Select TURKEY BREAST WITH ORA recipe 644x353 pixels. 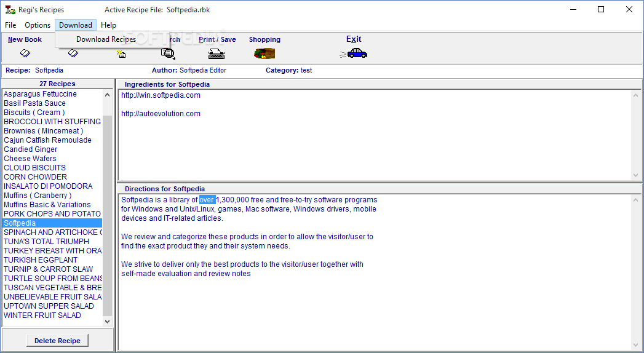click(x=52, y=251)
